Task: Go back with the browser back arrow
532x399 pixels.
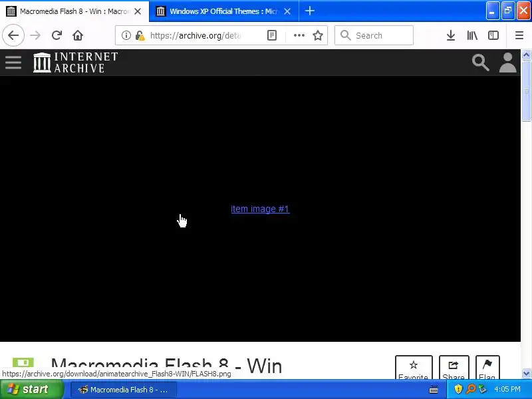Action: pos(13,35)
